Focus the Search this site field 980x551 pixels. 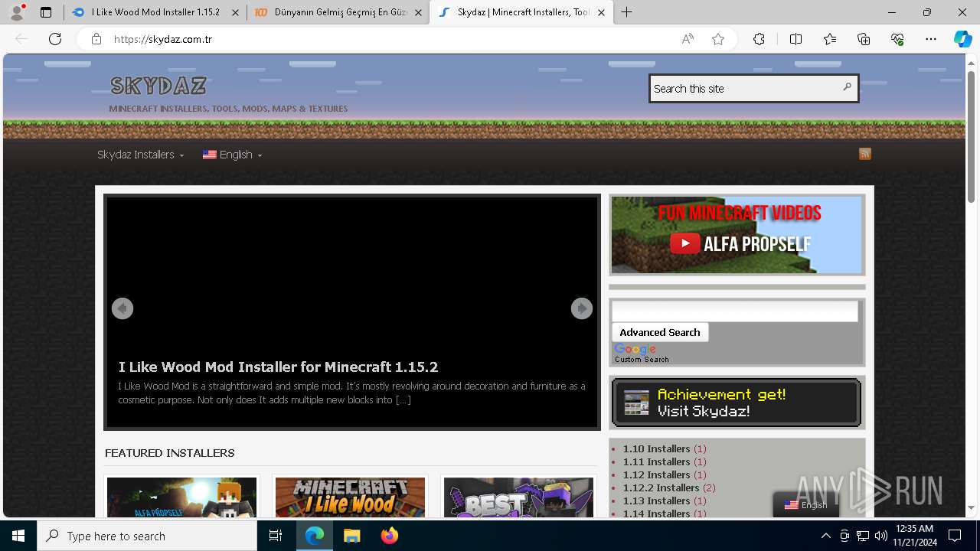(743, 88)
